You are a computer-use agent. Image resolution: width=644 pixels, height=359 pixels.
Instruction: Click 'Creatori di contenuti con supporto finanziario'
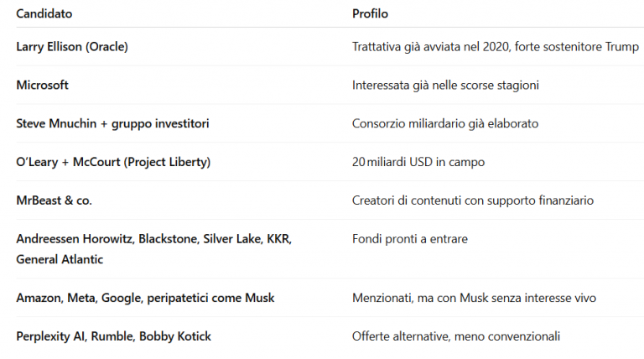[473, 200]
